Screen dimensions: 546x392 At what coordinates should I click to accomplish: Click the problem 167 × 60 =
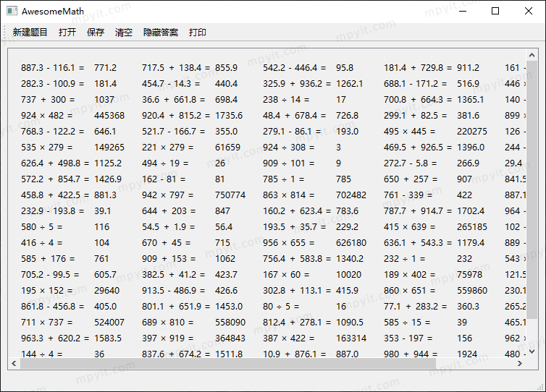pyautogui.click(x=286, y=275)
